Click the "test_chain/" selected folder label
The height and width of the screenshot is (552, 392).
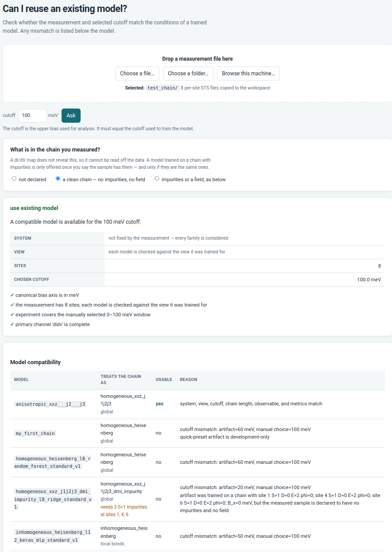163,88
